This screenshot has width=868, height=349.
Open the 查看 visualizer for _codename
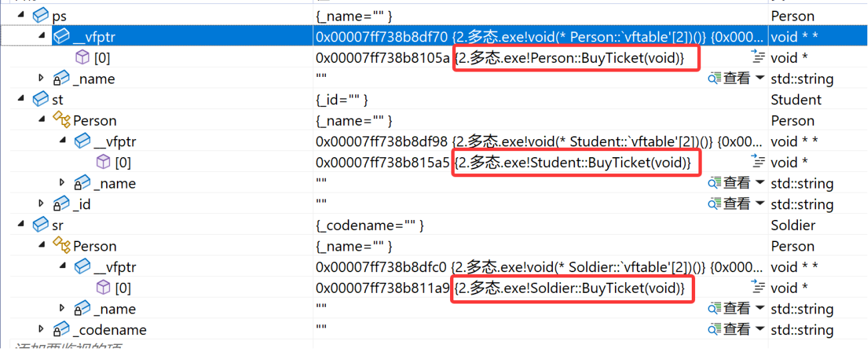729,329
